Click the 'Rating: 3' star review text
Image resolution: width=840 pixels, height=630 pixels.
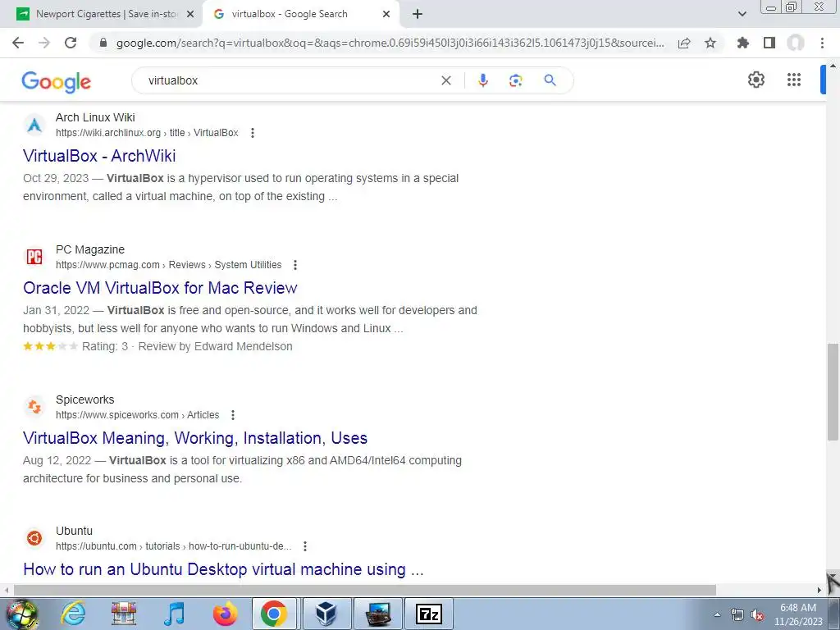point(105,347)
